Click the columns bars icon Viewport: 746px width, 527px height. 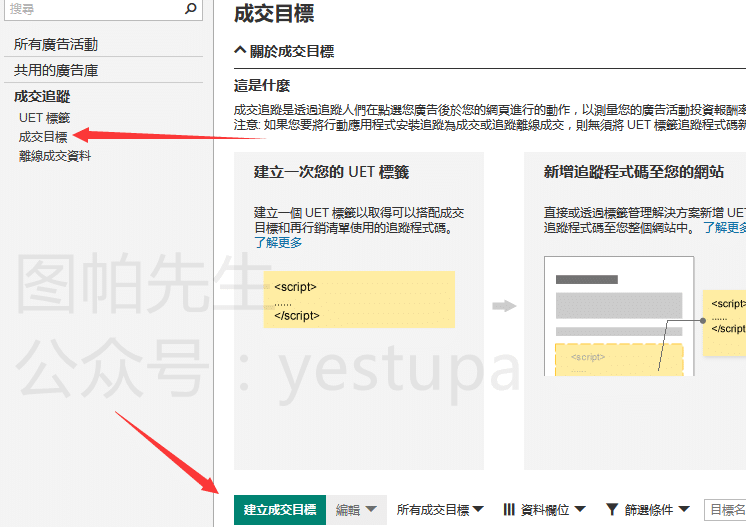[x=509, y=510]
